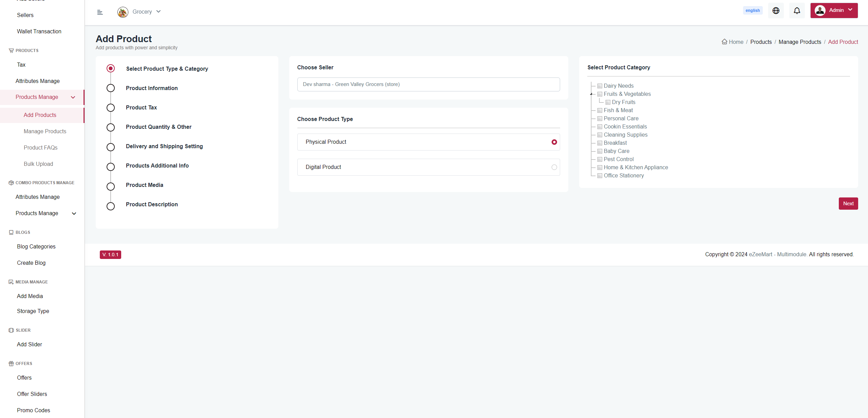Follow the Manage Products breadcrumb link
868x418 pixels.
(799, 42)
